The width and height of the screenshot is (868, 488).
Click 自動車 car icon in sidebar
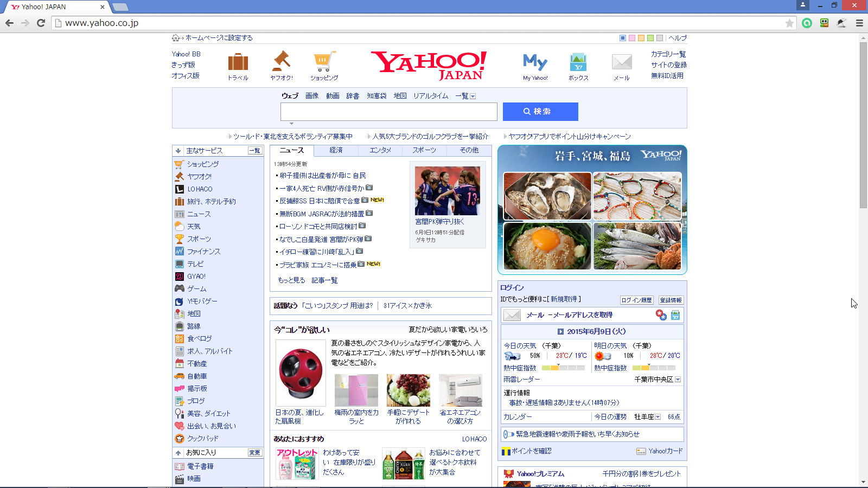click(180, 376)
